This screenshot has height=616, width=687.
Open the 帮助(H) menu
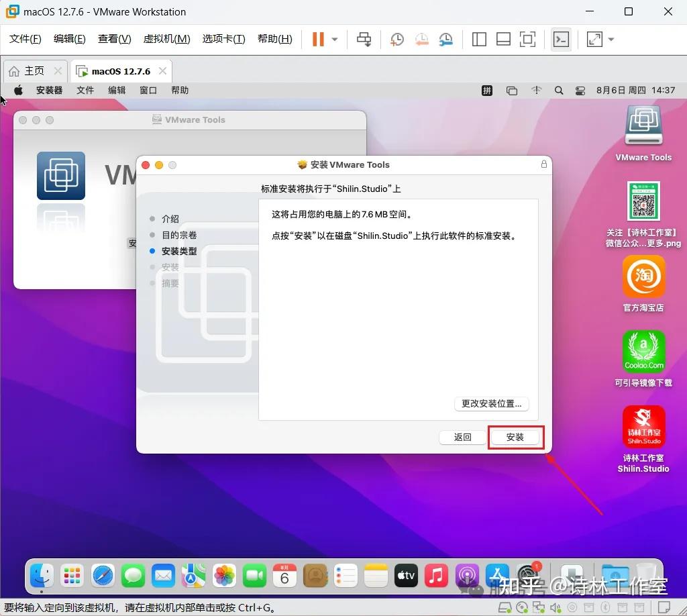(x=274, y=39)
